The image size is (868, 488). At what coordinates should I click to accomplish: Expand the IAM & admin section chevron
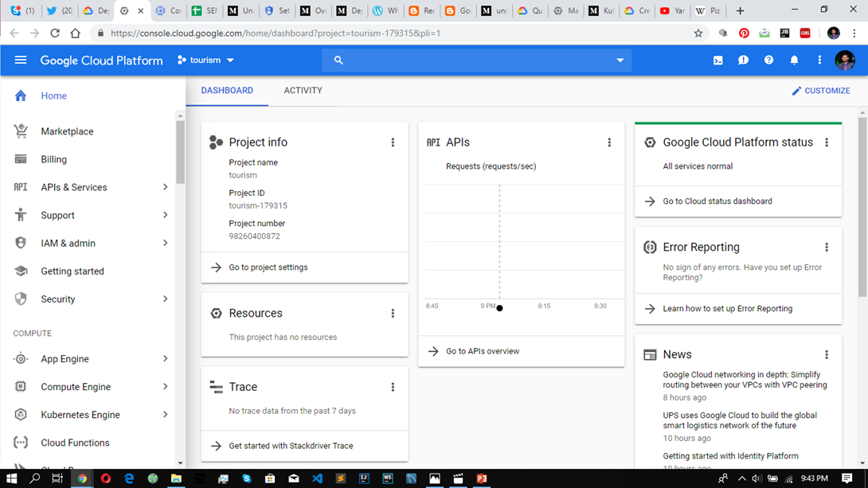pyautogui.click(x=165, y=243)
